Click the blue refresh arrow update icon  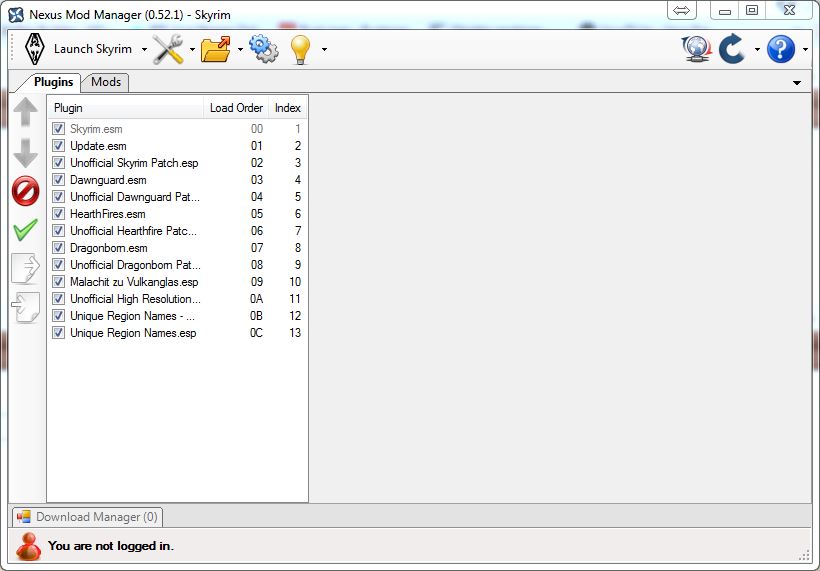[x=732, y=49]
